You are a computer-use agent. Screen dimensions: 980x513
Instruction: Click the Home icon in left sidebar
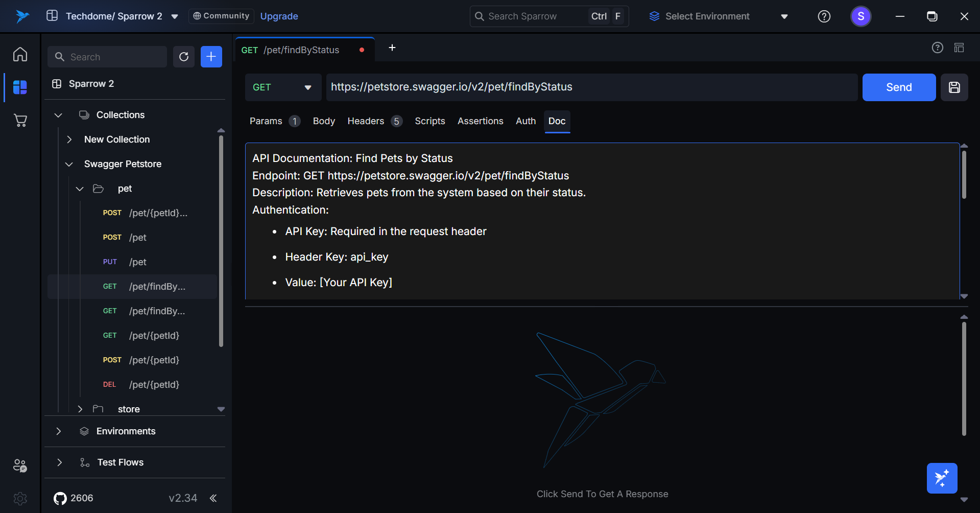[20, 54]
